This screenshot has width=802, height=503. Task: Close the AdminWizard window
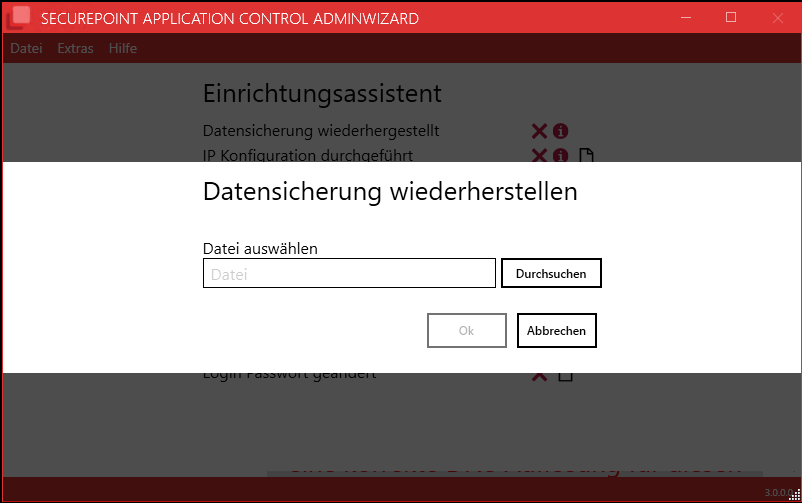tap(777, 18)
